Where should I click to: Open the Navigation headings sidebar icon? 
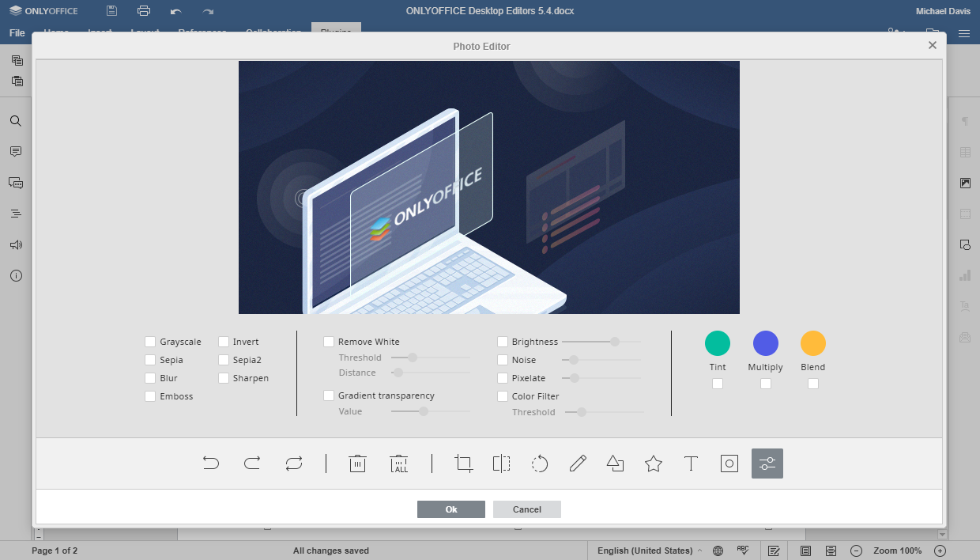click(16, 214)
